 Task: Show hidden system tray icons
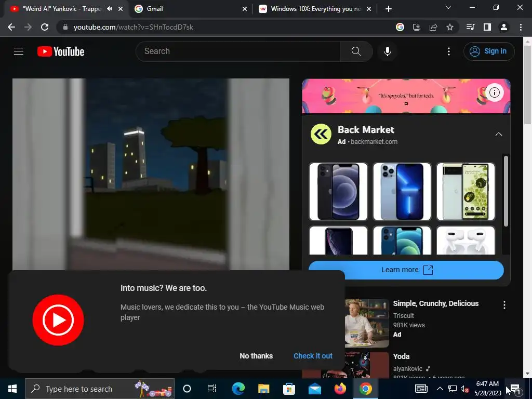pos(440,389)
